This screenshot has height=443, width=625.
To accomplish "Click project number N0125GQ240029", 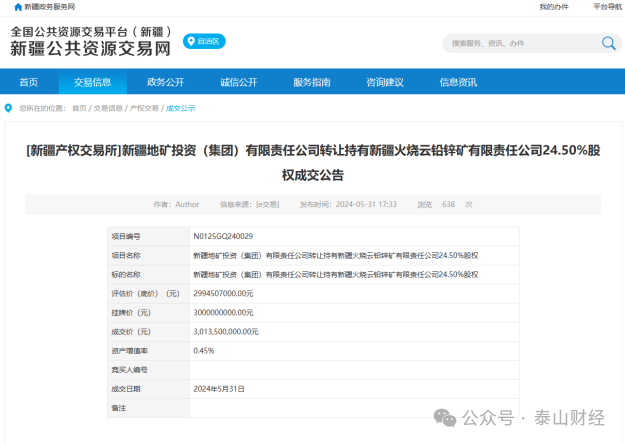I will click(223, 236).
